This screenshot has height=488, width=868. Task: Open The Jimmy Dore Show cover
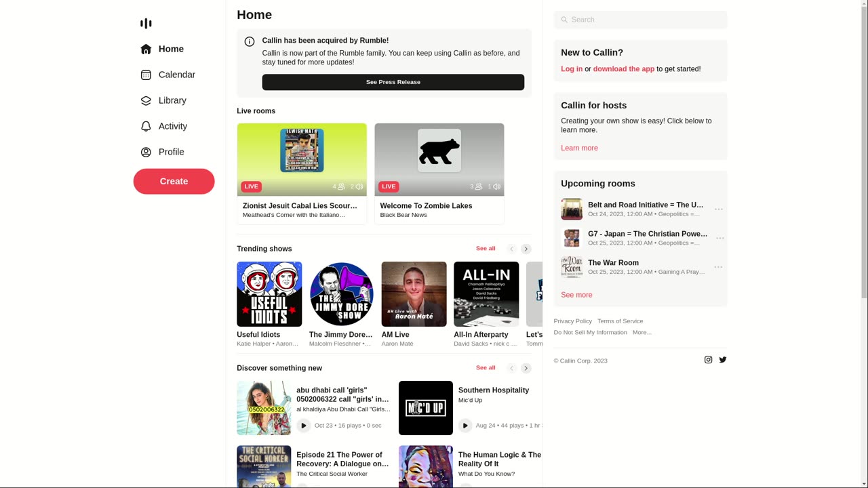pyautogui.click(x=342, y=294)
